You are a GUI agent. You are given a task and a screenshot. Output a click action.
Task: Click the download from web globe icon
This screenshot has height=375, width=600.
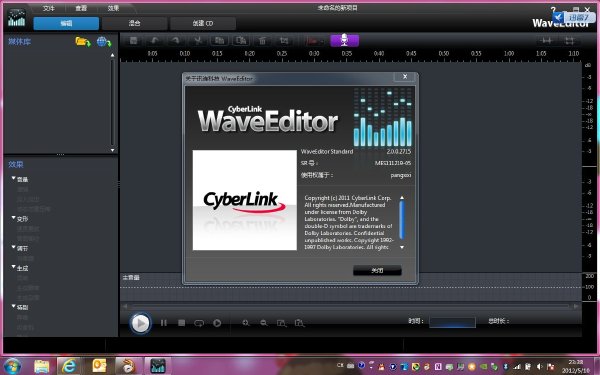[104, 42]
